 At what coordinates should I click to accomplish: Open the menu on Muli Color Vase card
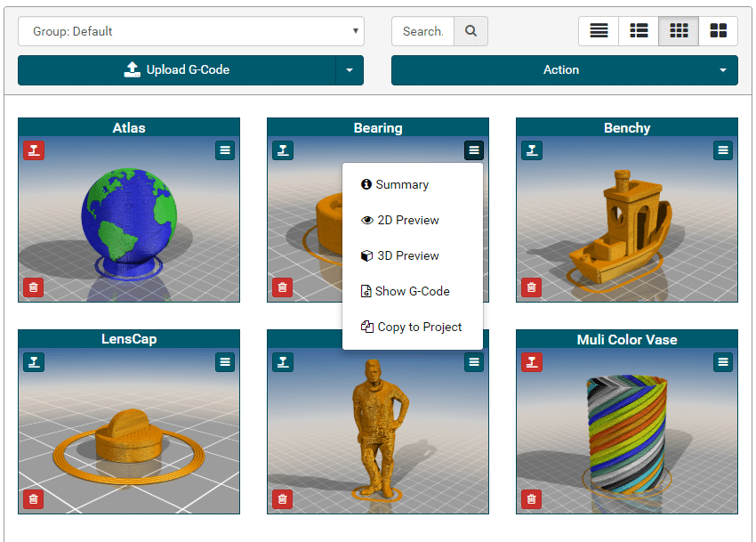pos(723,362)
